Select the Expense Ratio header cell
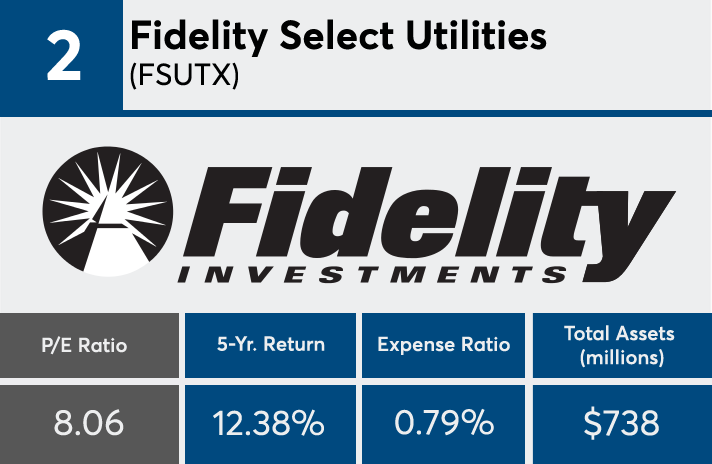This screenshot has width=712, height=464. tap(444, 346)
